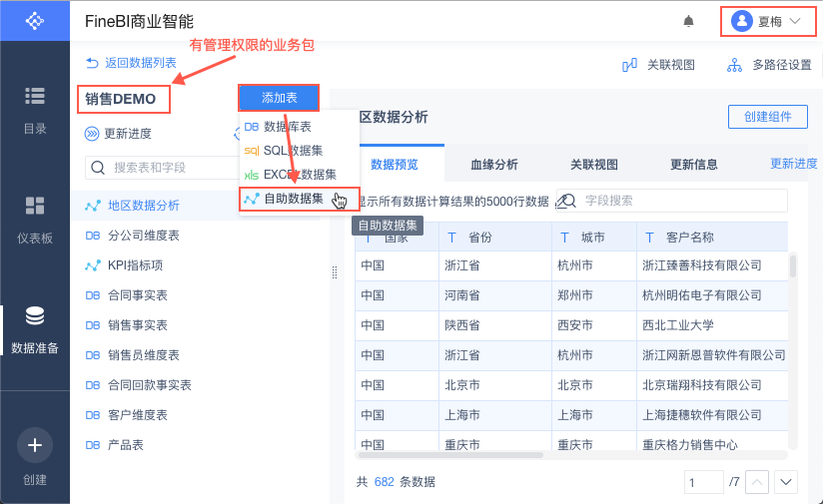823x504 pixels.
Task: Choose SQL数据集 from the add menu
Action: pyautogui.click(x=300, y=151)
